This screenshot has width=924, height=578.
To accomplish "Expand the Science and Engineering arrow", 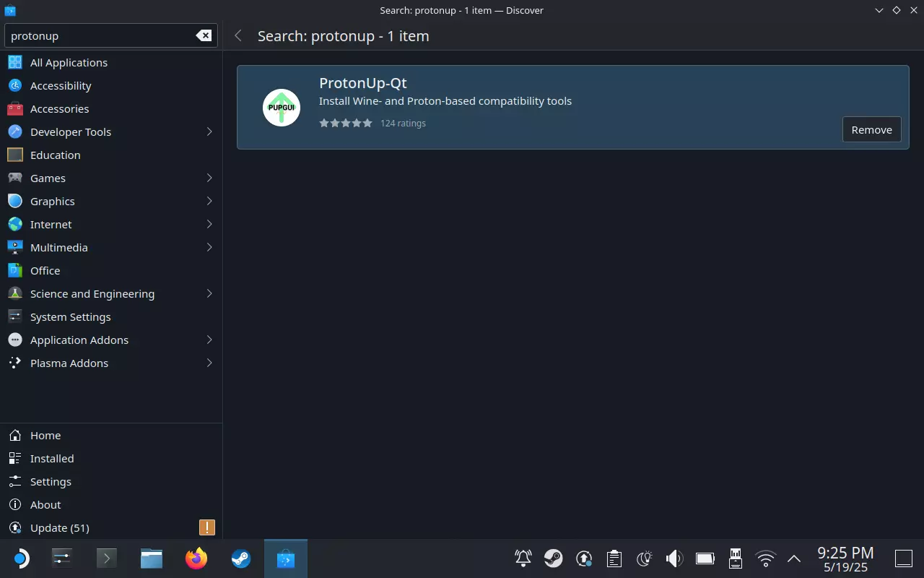I will tap(209, 293).
